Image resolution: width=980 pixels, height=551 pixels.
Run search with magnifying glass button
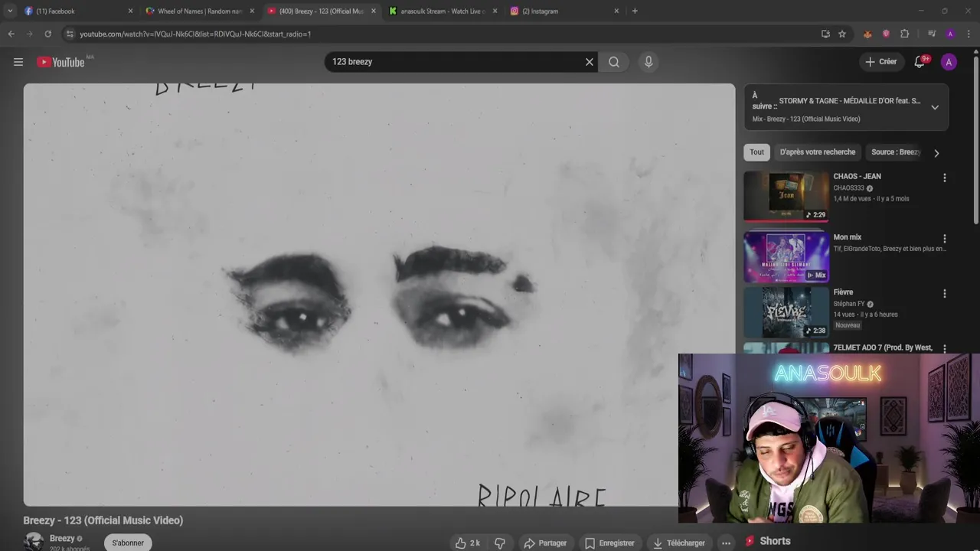coord(614,62)
